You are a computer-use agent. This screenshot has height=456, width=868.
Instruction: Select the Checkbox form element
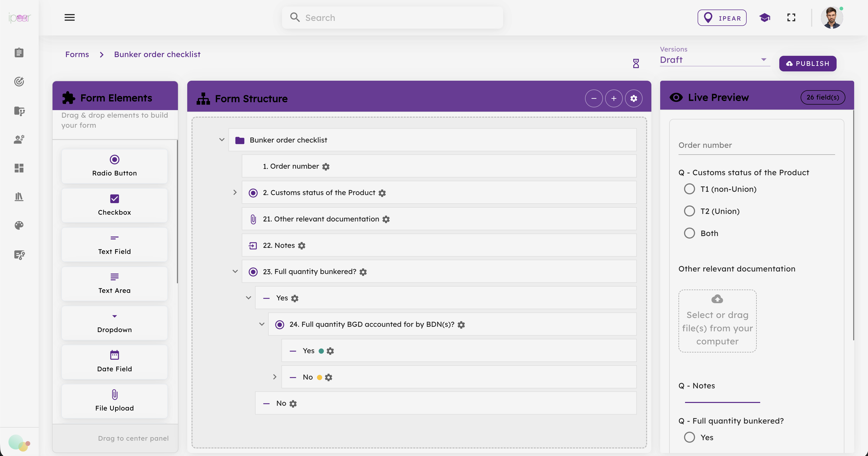click(115, 205)
